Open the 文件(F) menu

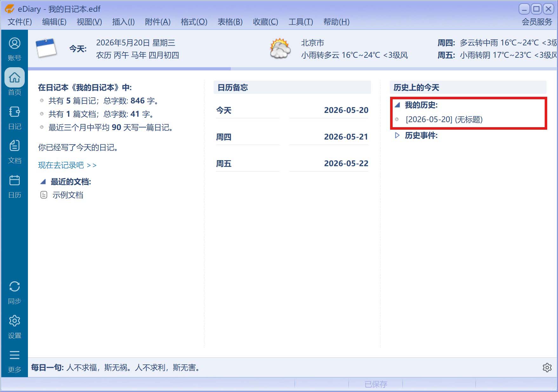(20, 22)
